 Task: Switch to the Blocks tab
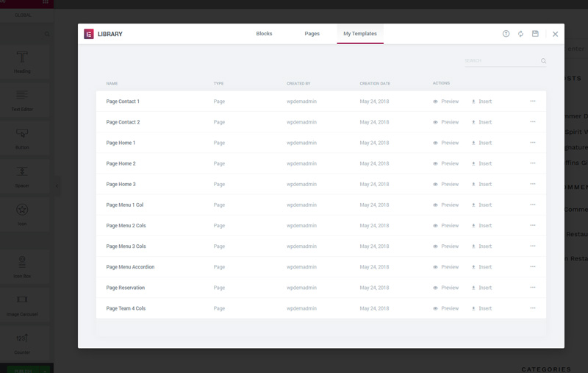click(x=264, y=34)
